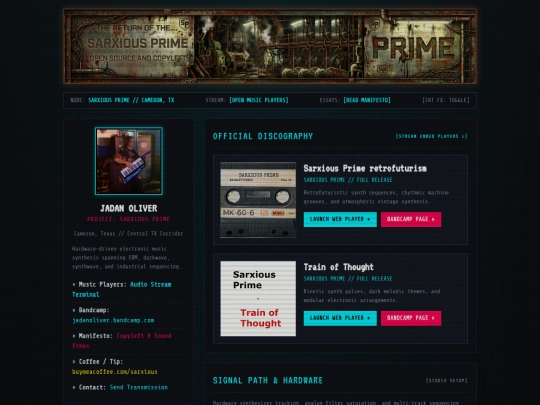The height and width of the screenshot is (405, 540).
Task: Open Jadan Oliver's profile photo
Action: 129,161
